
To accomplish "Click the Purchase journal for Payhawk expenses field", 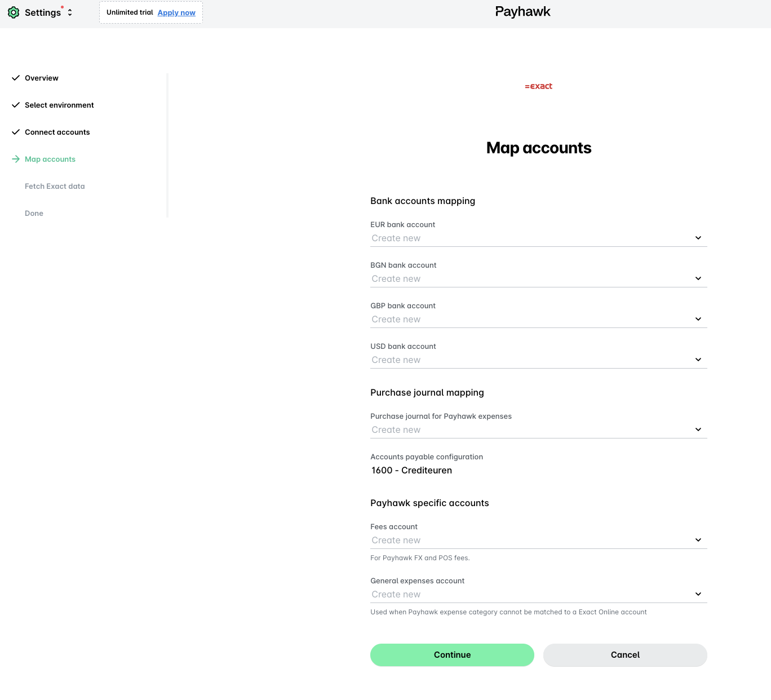I will (539, 430).
